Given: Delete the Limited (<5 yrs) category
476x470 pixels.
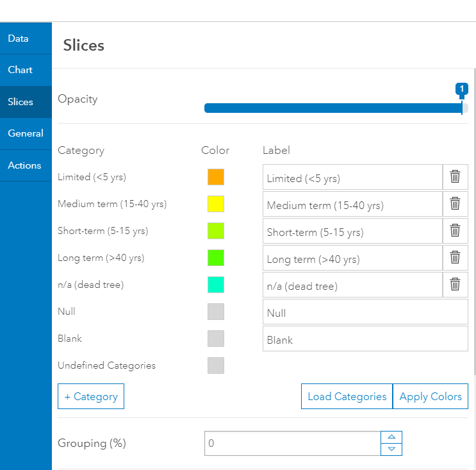Looking at the screenshot, I should click(455, 177).
